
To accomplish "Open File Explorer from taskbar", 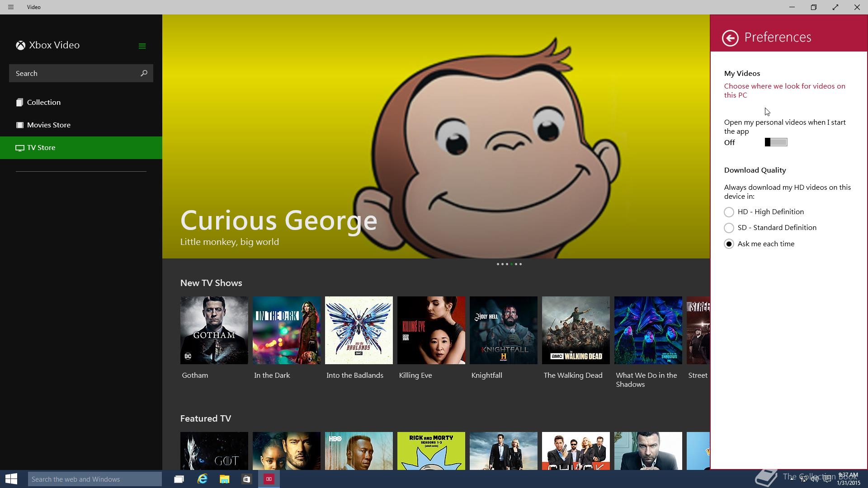I will coord(225,479).
